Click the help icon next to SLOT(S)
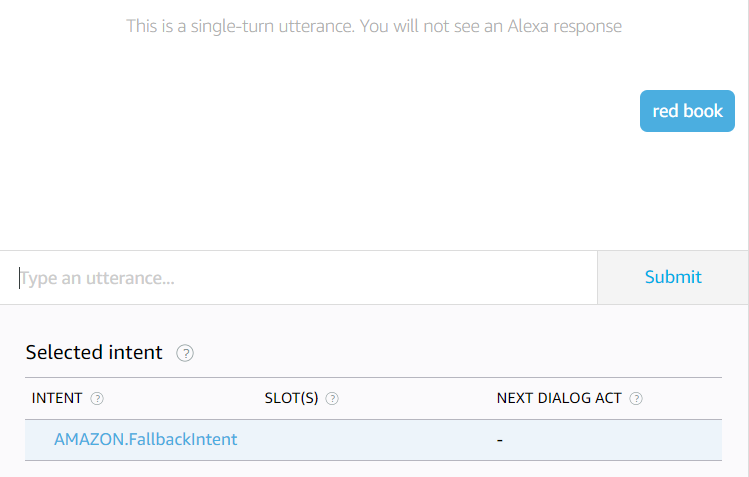 coord(332,398)
